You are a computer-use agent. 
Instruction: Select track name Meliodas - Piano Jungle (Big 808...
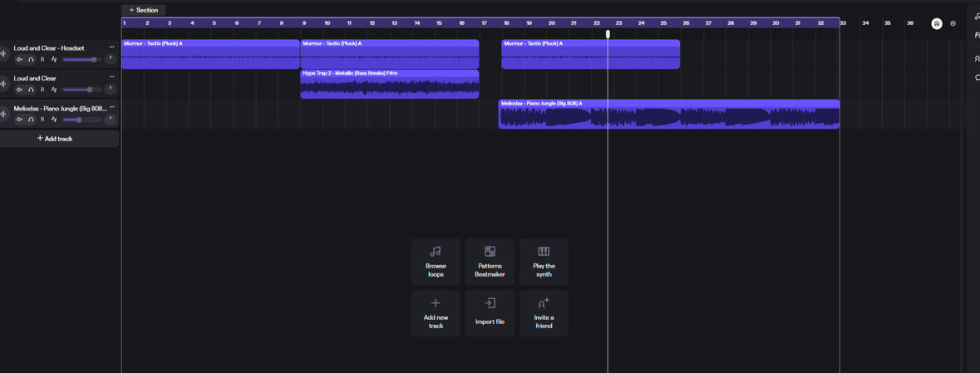60,108
